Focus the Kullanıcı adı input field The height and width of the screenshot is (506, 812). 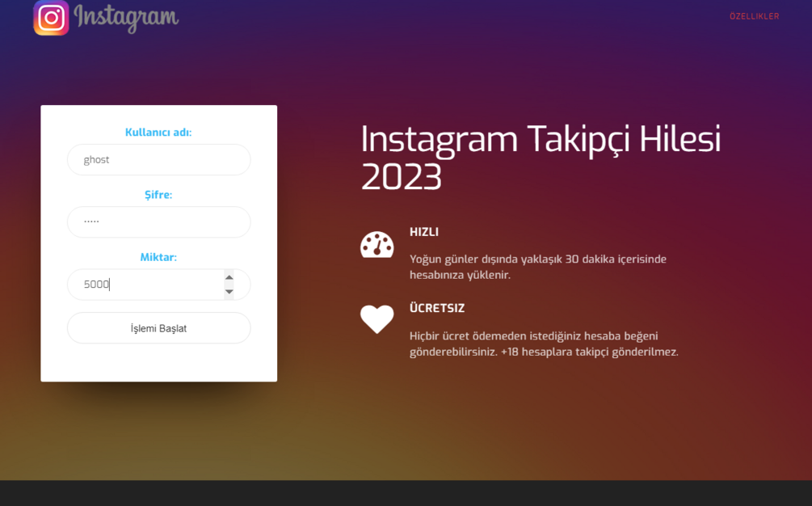pos(159,159)
